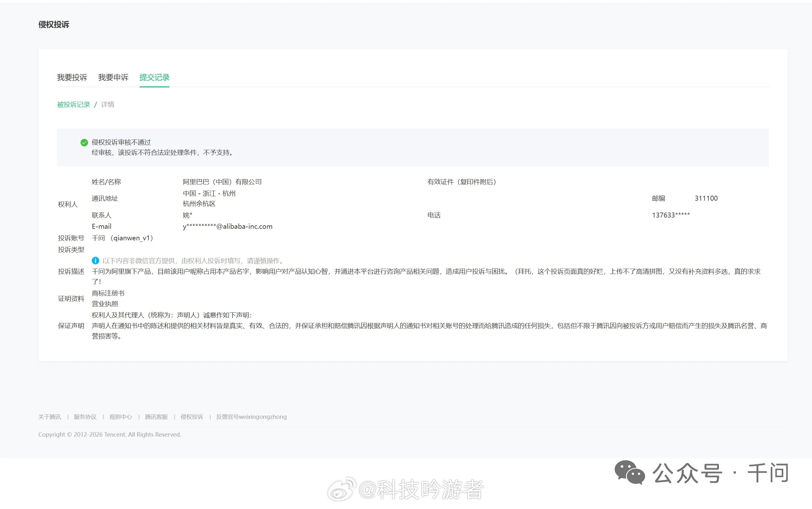Open the 规则中心 footer link
Screen dimensions: 812x509
pyautogui.click(x=121, y=416)
